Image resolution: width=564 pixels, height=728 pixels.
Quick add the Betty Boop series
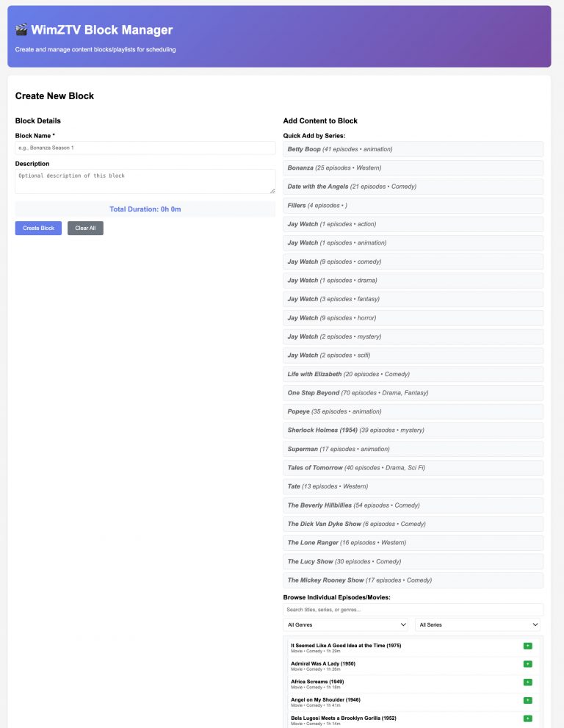click(413, 149)
